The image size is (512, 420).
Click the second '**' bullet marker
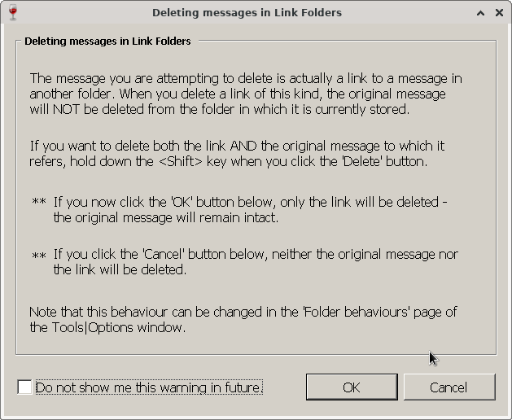click(x=38, y=256)
